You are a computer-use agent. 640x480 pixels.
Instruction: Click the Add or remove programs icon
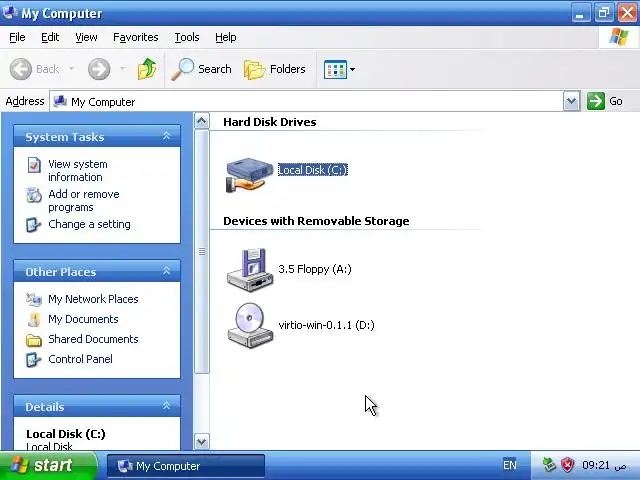coord(34,195)
